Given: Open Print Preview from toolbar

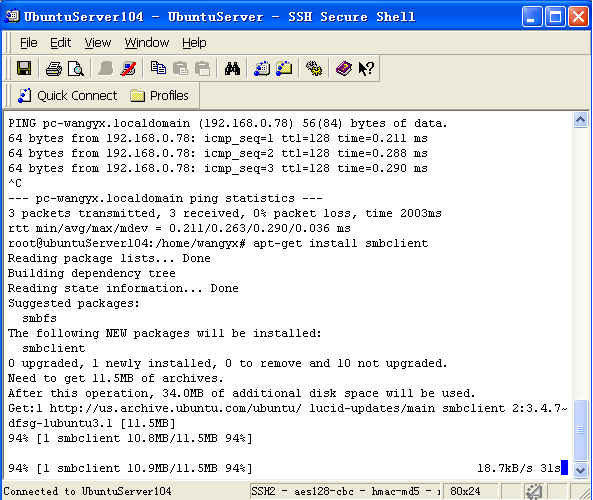Looking at the screenshot, I should (76, 69).
